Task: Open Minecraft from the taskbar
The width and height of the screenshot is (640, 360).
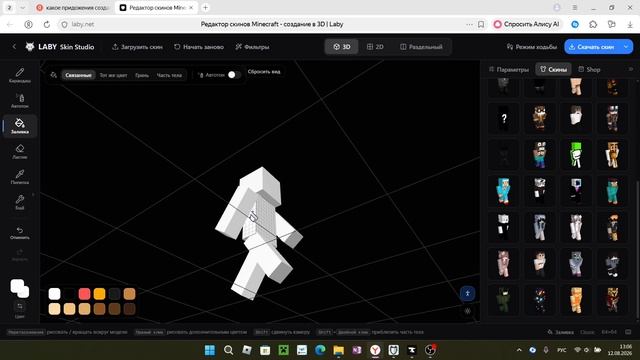Action: (x=283, y=350)
